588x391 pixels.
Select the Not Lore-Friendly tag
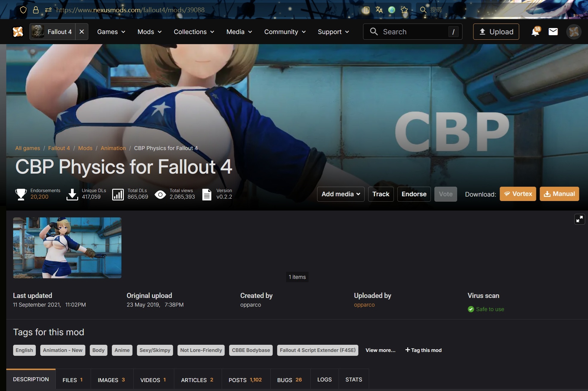[201, 350]
